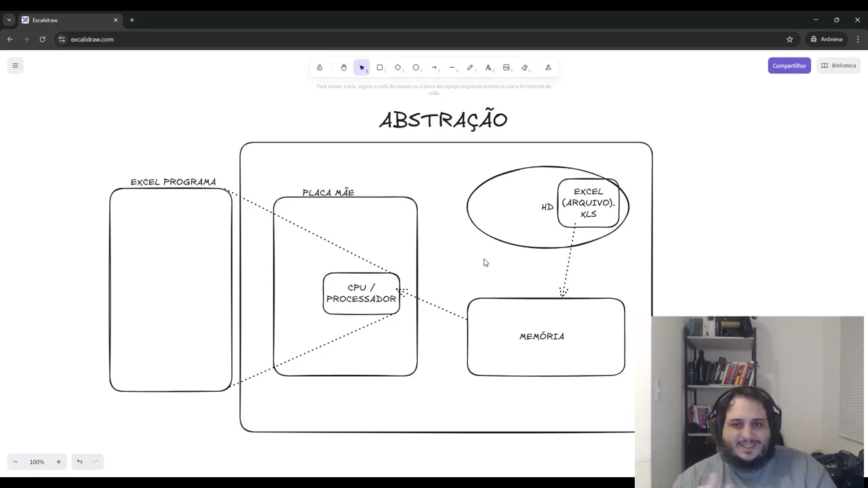
Task: Zoom in with the plus button
Action: point(58,462)
